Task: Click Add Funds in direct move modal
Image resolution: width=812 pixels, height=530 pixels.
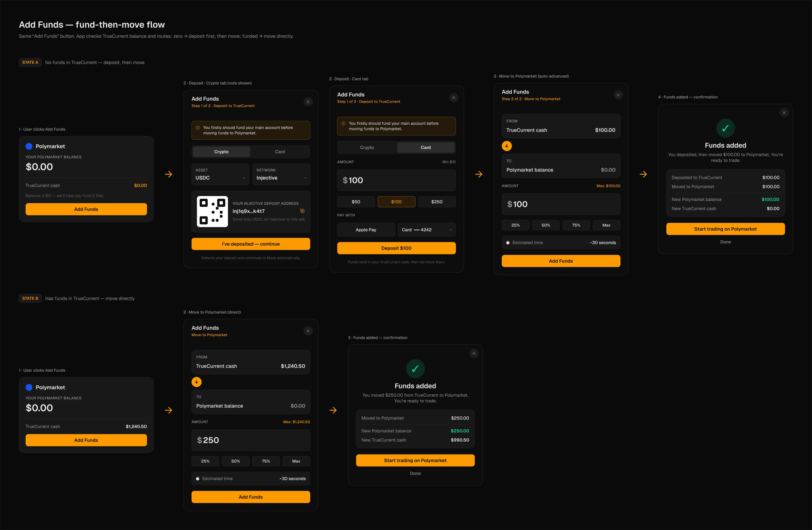Action: click(x=251, y=497)
